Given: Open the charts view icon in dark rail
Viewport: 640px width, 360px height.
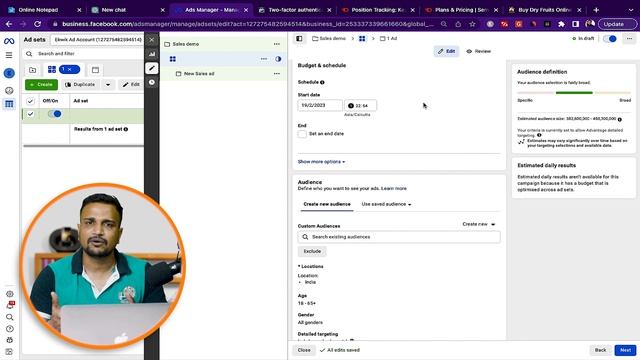Looking at the screenshot, I should coord(151,54).
